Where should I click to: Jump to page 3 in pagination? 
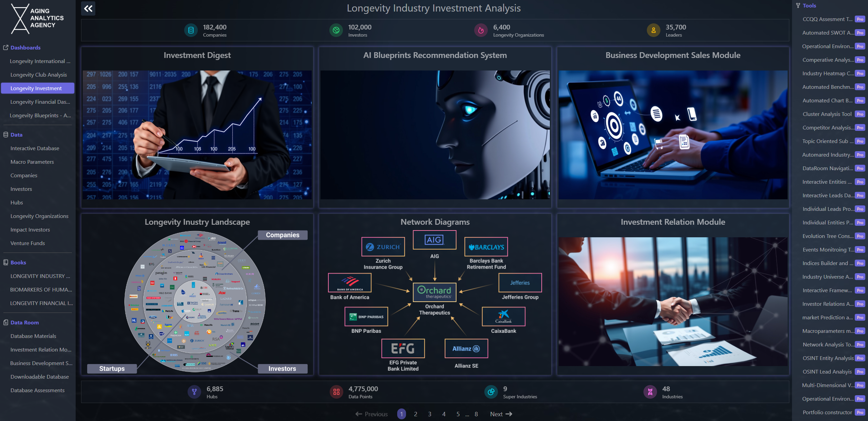(429, 414)
